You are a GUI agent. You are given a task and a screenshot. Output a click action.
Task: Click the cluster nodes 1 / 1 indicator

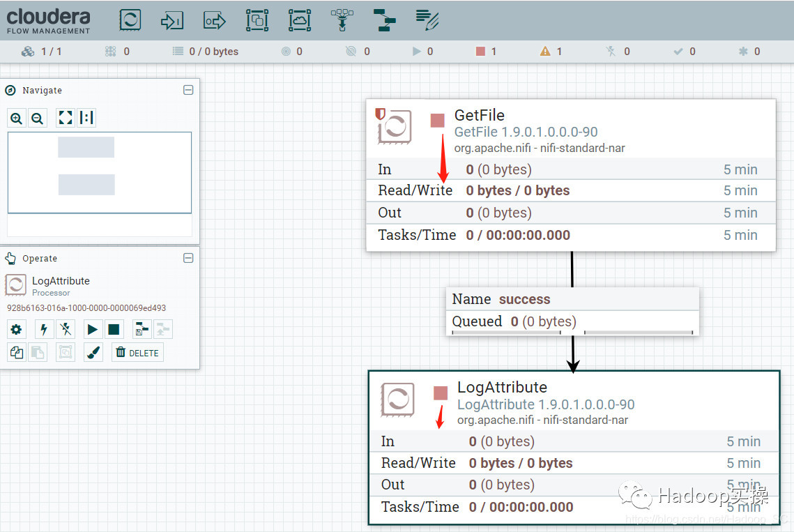[x=42, y=51]
